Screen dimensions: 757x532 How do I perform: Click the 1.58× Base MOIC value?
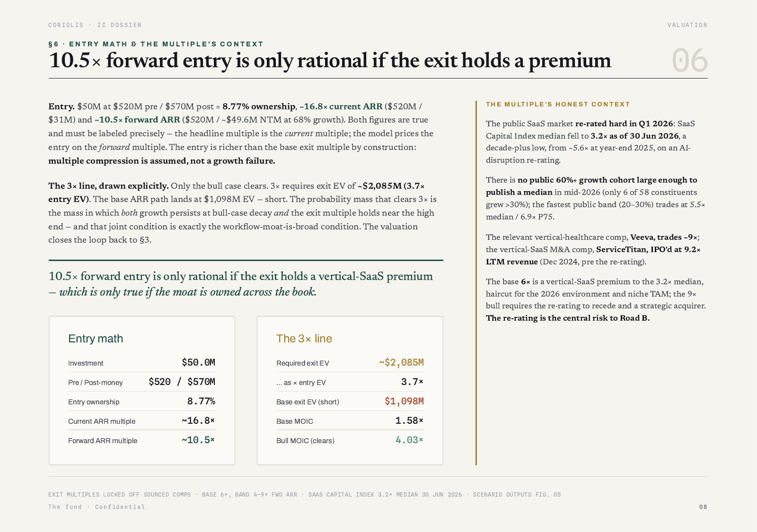coord(409,421)
